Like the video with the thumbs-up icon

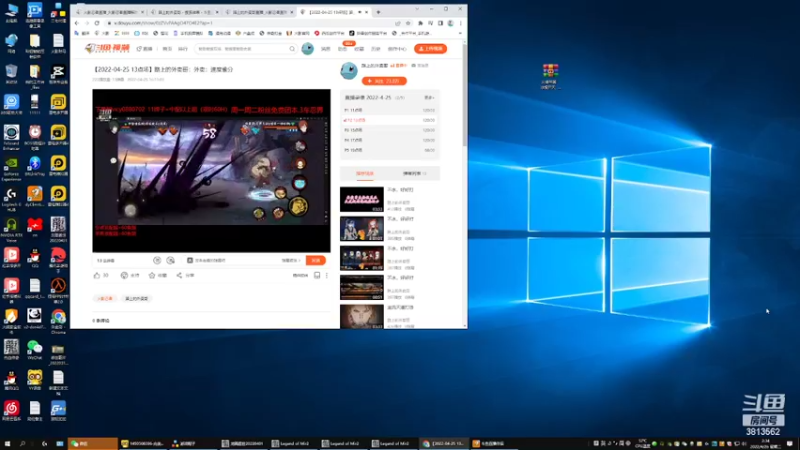pyautogui.click(x=97, y=276)
